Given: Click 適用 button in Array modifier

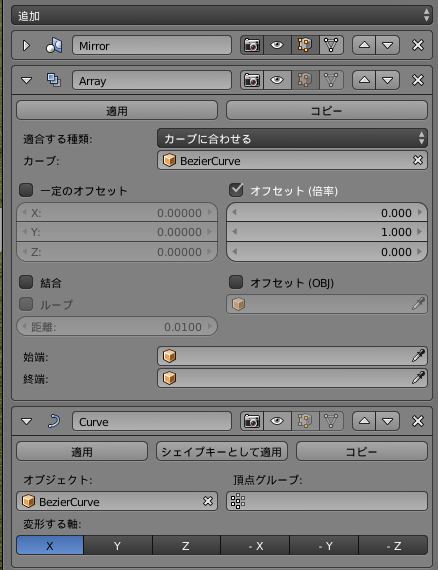Looking at the screenshot, I should 117,111.
